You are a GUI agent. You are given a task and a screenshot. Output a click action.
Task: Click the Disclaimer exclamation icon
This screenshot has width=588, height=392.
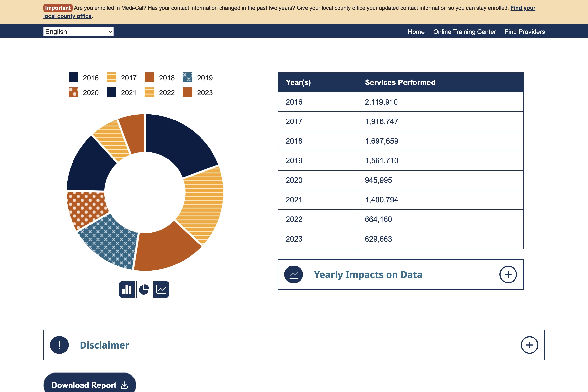click(59, 345)
